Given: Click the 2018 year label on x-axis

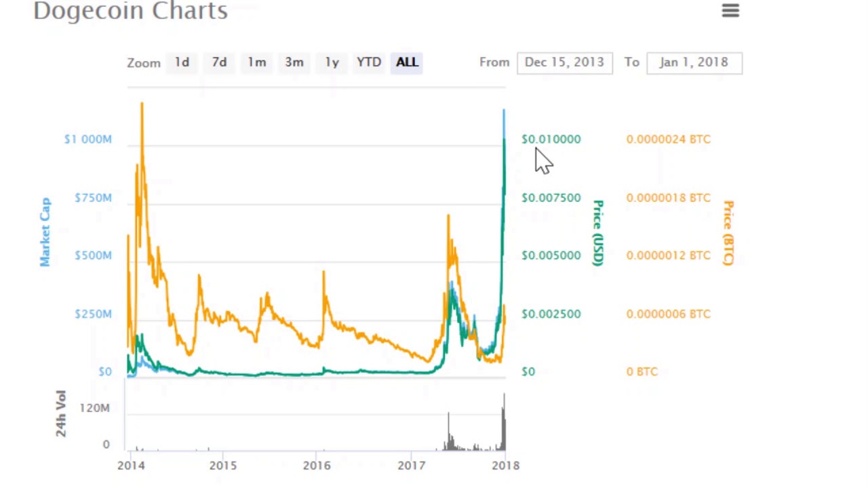Looking at the screenshot, I should (x=505, y=465).
